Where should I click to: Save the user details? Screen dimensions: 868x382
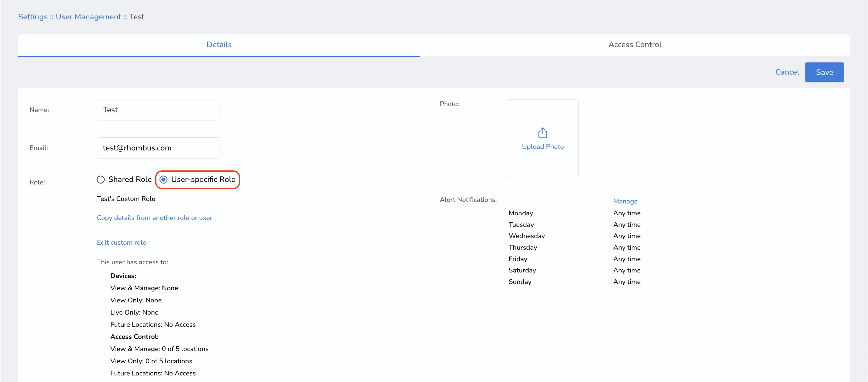pyautogui.click(x=824, y=72)
